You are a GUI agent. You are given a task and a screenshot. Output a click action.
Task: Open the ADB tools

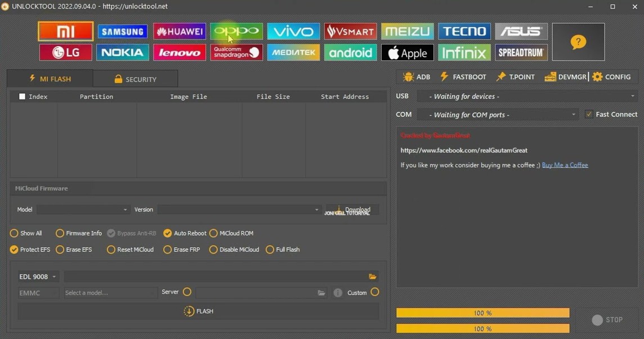click(417, 77)
